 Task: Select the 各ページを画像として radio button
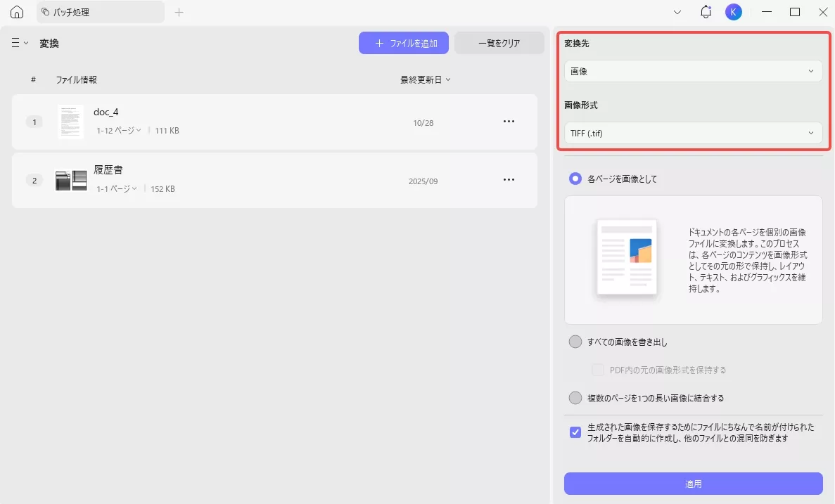point(575,178)
